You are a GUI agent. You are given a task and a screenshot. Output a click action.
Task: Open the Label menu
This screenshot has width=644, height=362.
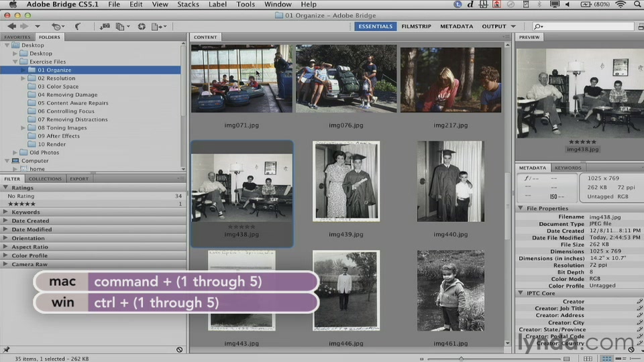(x=217, y=5)
